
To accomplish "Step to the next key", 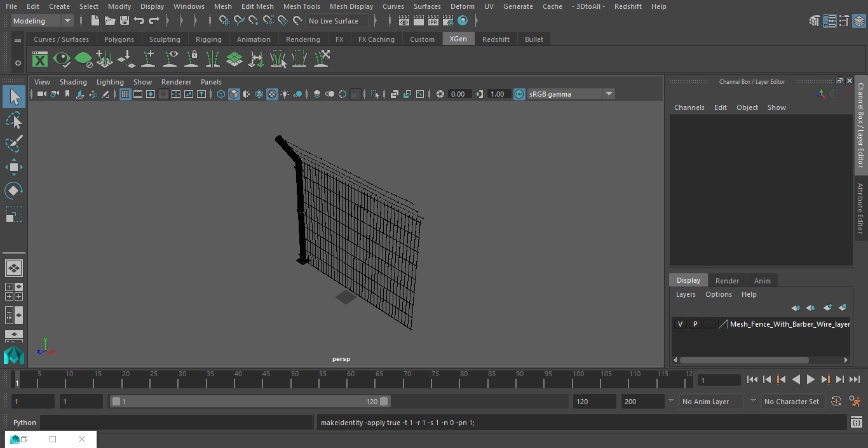I will [825, 379].
